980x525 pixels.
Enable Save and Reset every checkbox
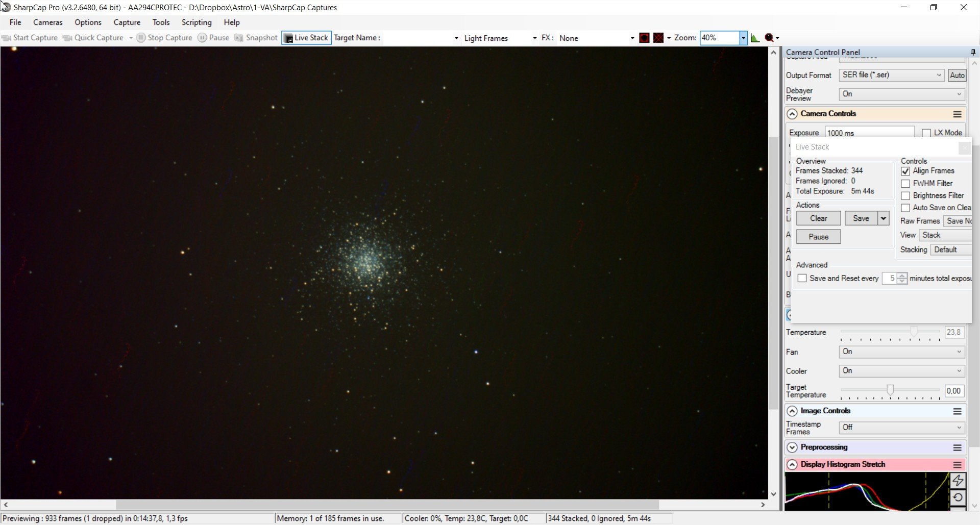pos(802,279)
